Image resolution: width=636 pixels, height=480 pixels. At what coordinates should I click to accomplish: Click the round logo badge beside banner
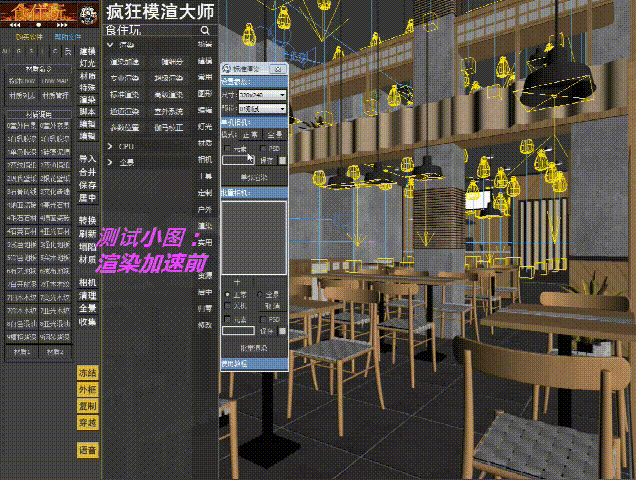click(87, 15)
